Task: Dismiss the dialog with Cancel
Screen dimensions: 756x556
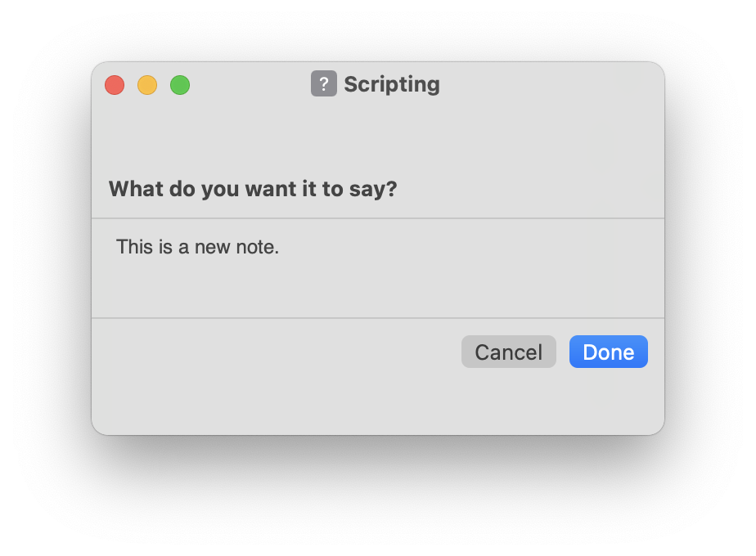Action: point(509,352)
